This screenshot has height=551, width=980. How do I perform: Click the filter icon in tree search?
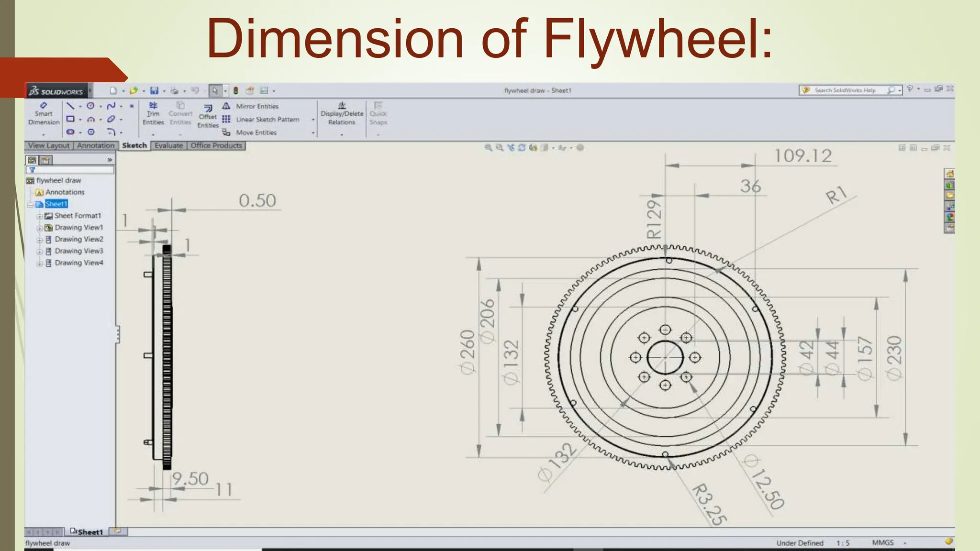click(32, 170)
